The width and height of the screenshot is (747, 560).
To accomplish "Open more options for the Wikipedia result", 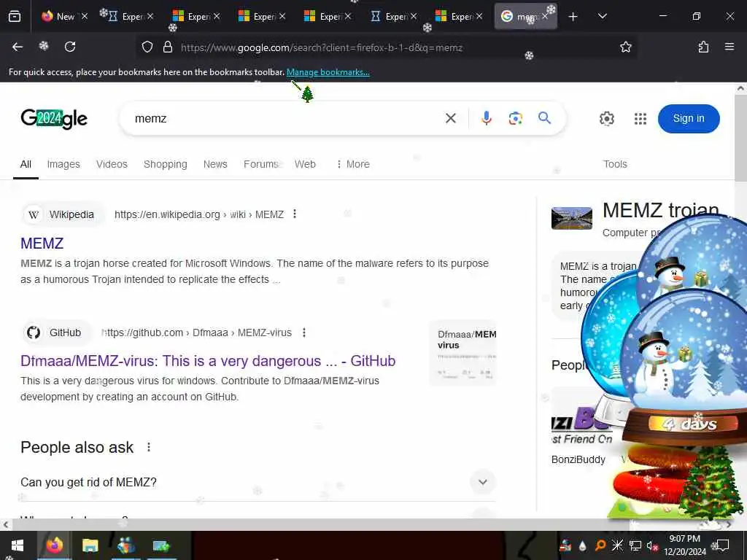I will click(x=295, y=214).
